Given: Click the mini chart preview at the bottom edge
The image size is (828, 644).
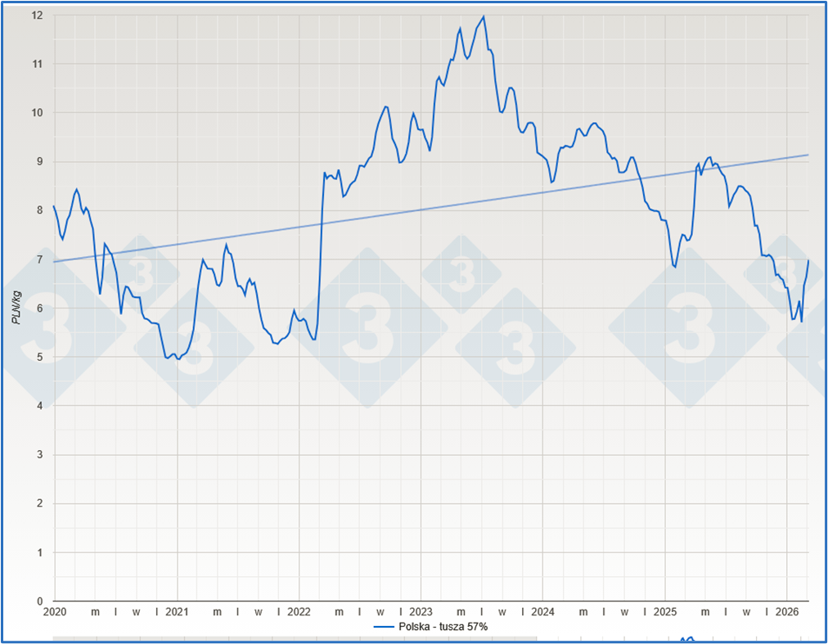Looking at the screenshot, I should (x=687, y=639).
